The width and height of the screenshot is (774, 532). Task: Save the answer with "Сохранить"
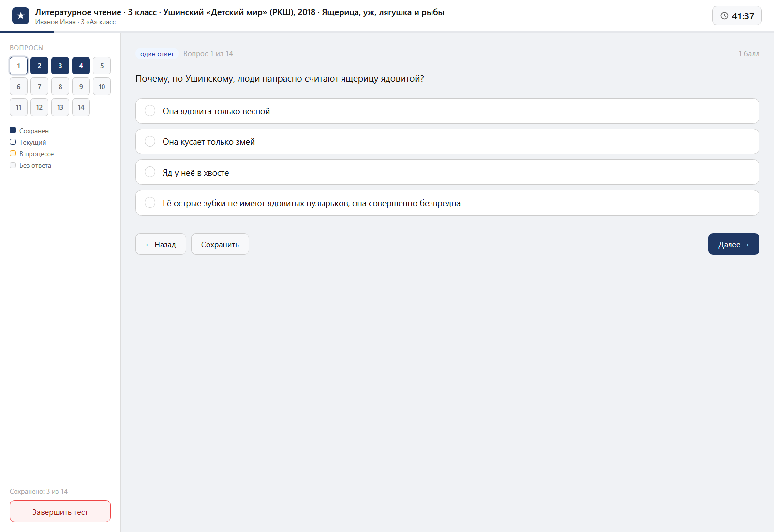coord(220,244)
